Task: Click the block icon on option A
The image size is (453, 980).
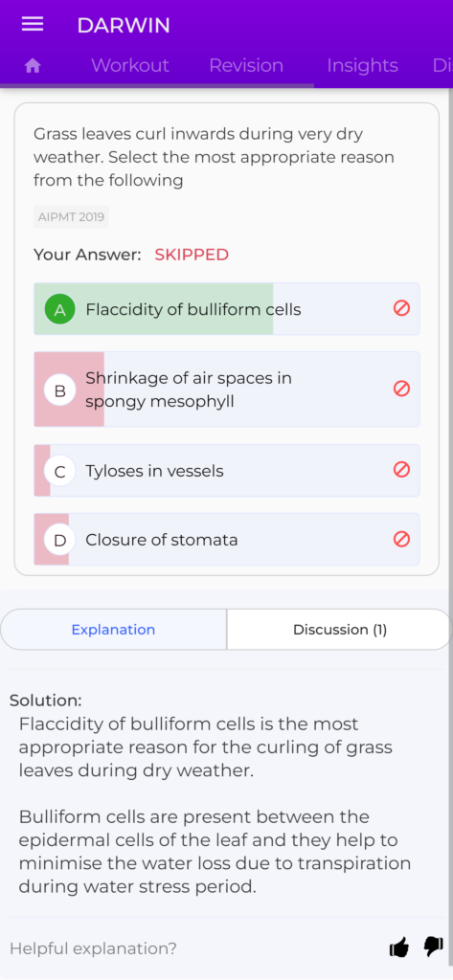Action: [x=401, y=308]
